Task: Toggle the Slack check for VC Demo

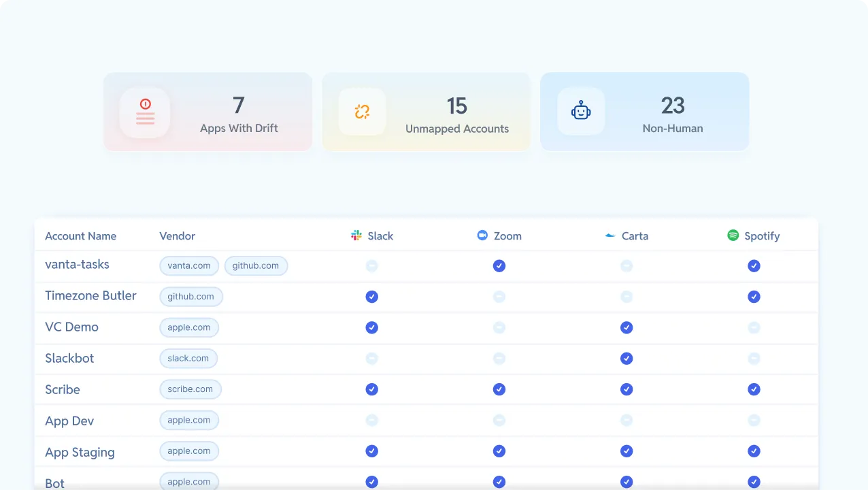Action: pyautogui.click(x=371, y=327)
